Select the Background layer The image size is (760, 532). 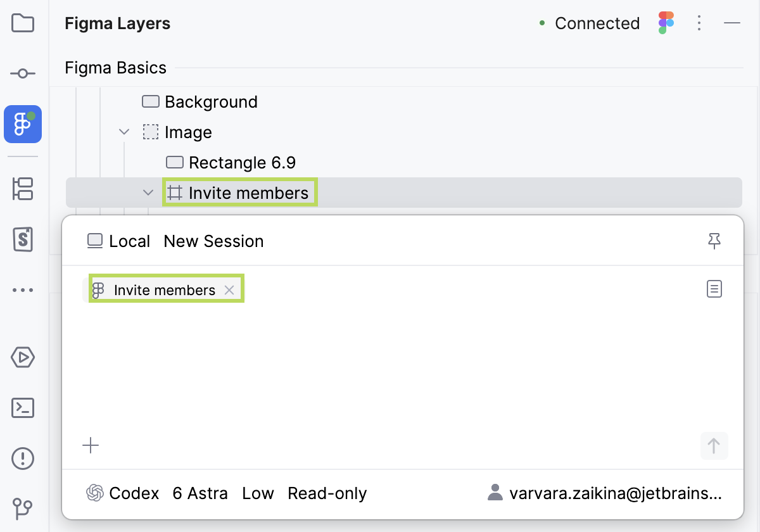coord(200,102)
